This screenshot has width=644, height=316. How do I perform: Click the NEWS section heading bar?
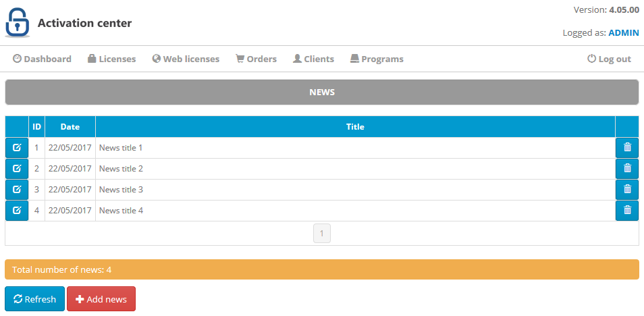322,92
